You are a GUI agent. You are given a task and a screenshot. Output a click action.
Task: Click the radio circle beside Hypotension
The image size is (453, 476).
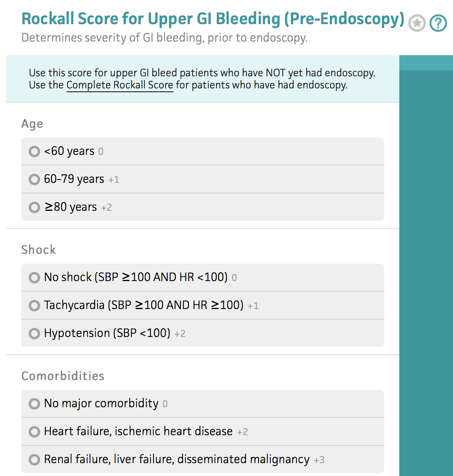point(34,334)
